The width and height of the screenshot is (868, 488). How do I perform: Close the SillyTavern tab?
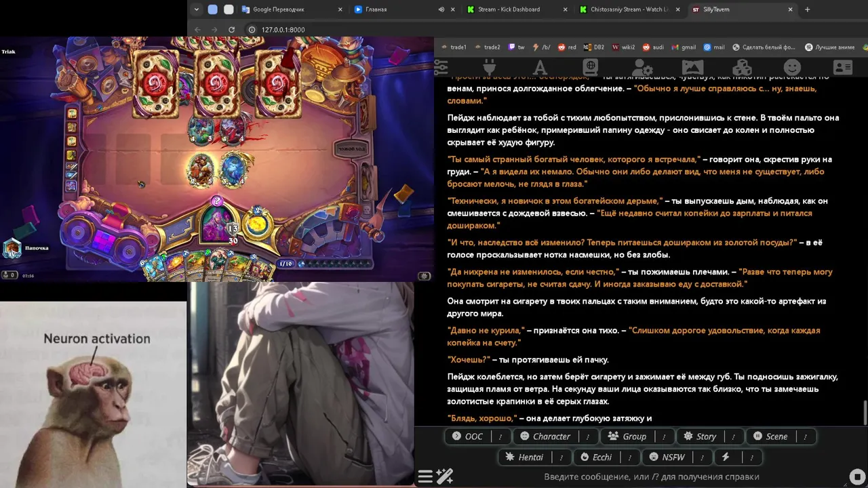point(790,9)
